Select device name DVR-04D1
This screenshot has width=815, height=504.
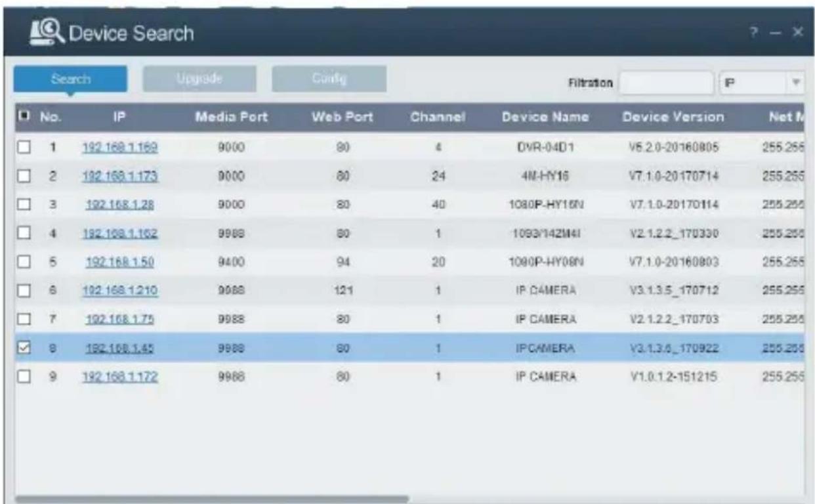[x=545, y=148]
